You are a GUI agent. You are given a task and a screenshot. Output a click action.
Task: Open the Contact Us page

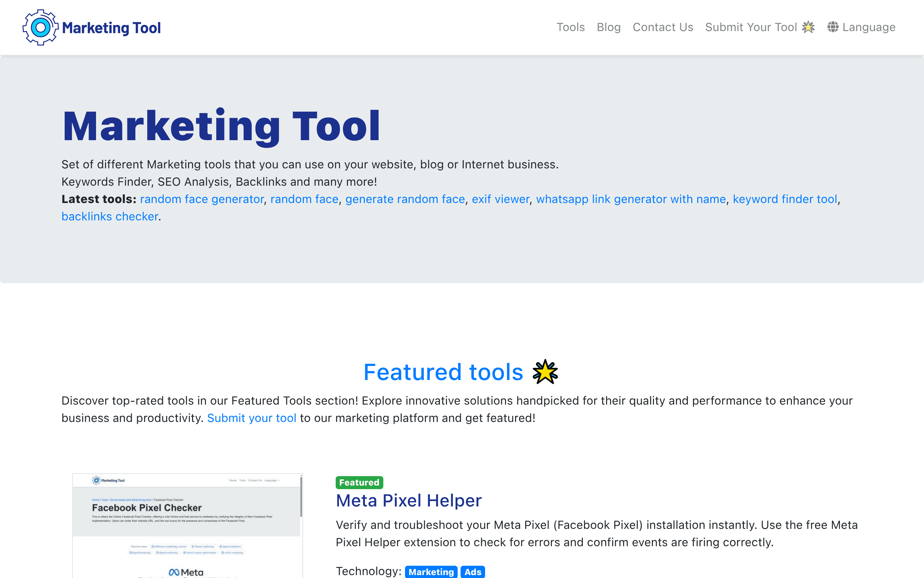[663, 27]
